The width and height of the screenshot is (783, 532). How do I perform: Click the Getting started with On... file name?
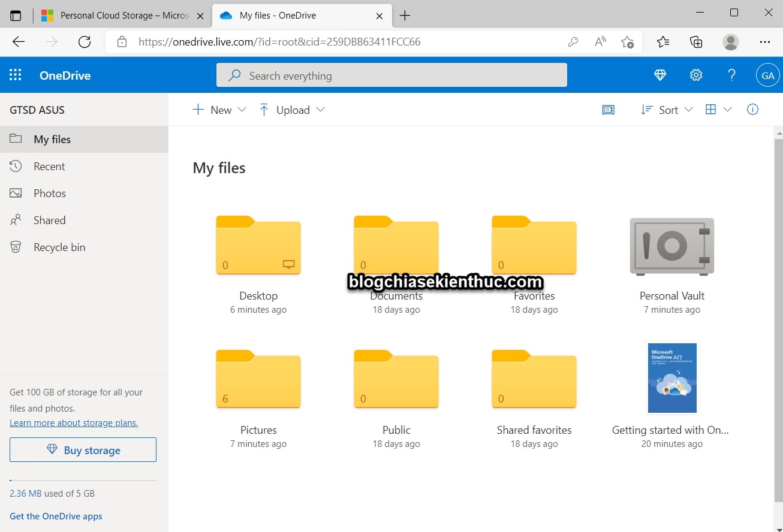[670, 430]
